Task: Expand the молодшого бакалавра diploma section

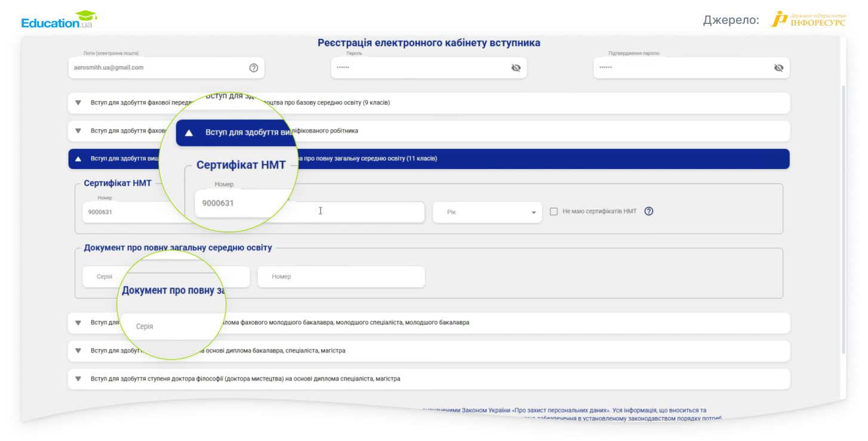Action: 429,323
